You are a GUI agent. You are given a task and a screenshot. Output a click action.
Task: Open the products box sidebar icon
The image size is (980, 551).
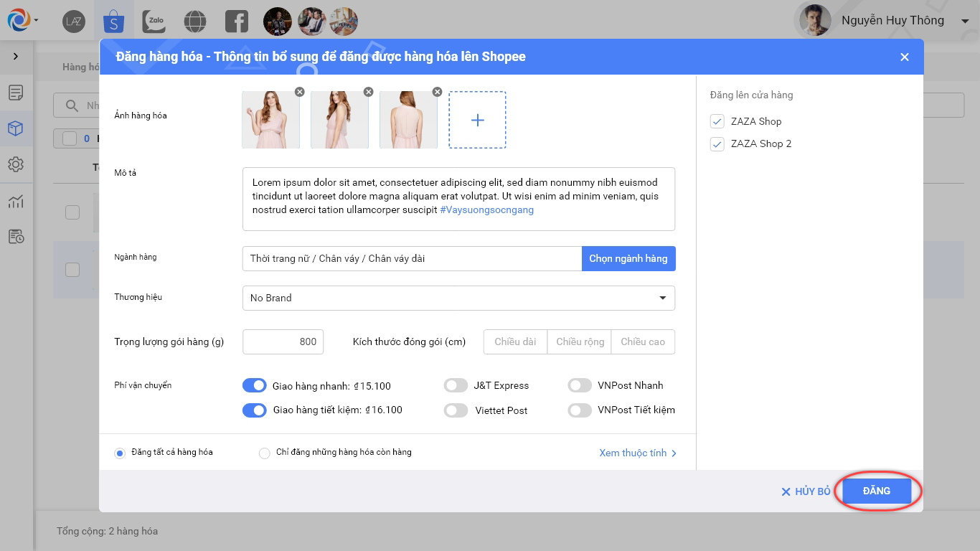[16, 128]
